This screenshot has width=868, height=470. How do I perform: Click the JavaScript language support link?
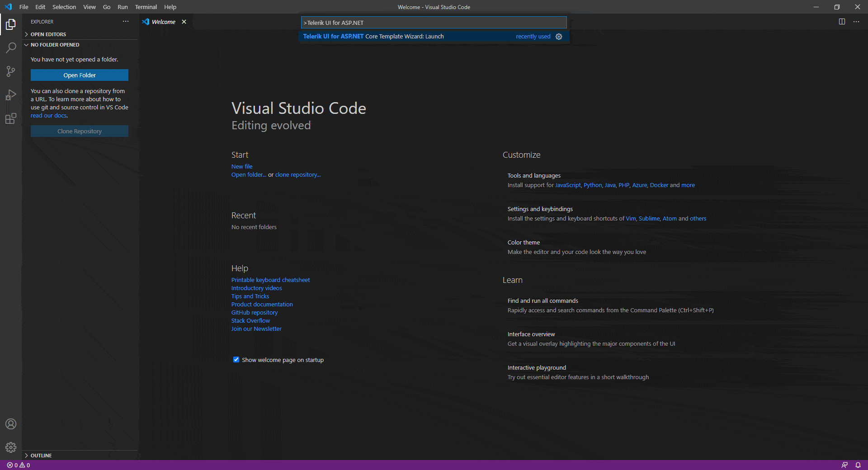(568, 185)
